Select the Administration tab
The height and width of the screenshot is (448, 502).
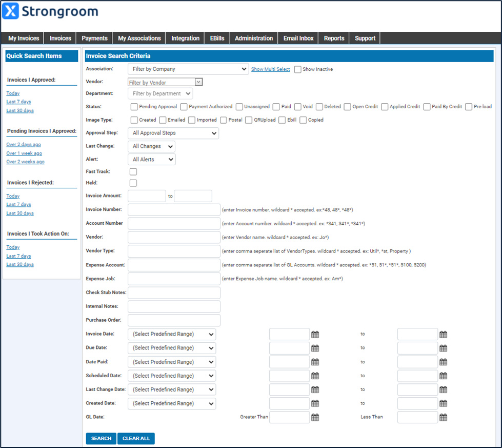(253, 38)
